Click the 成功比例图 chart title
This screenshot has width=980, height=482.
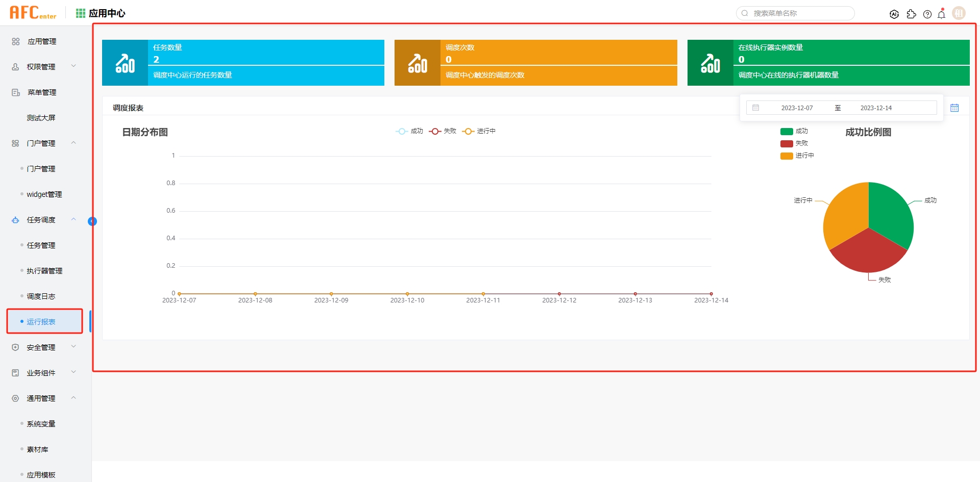coord(868,132)
